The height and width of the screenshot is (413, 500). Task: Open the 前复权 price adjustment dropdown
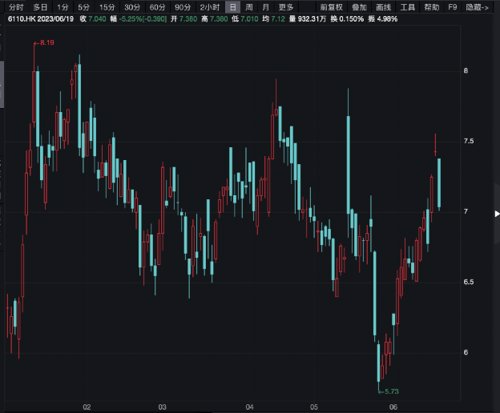click(x=331, y=7)
